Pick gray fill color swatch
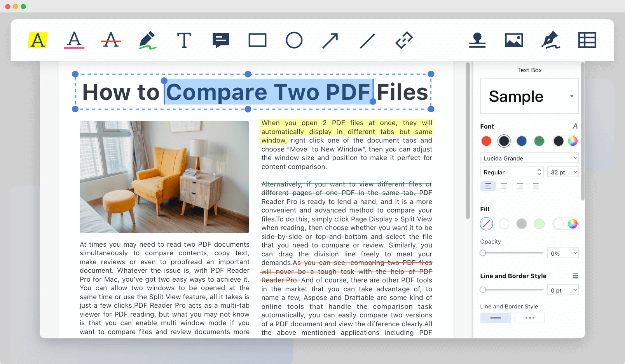 pyautogui.click(x=522, y=224)
